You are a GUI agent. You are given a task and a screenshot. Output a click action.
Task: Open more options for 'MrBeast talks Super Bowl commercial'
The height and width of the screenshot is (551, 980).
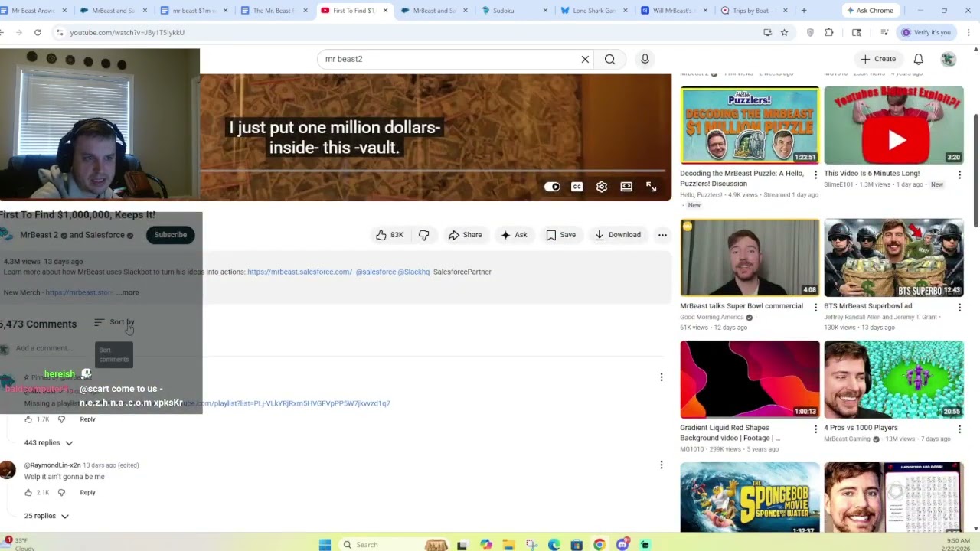(x=815, y=307)
